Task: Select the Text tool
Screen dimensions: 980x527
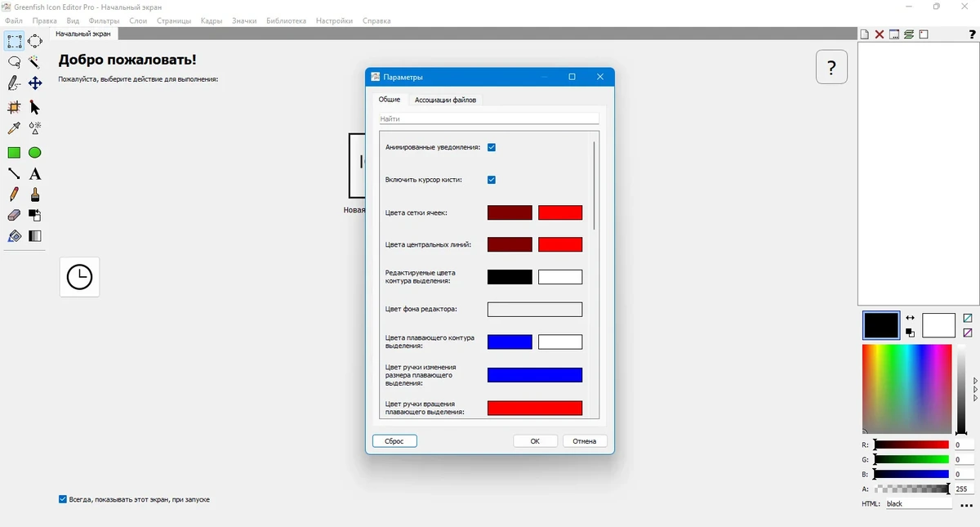Action: [x=35, y=174]
